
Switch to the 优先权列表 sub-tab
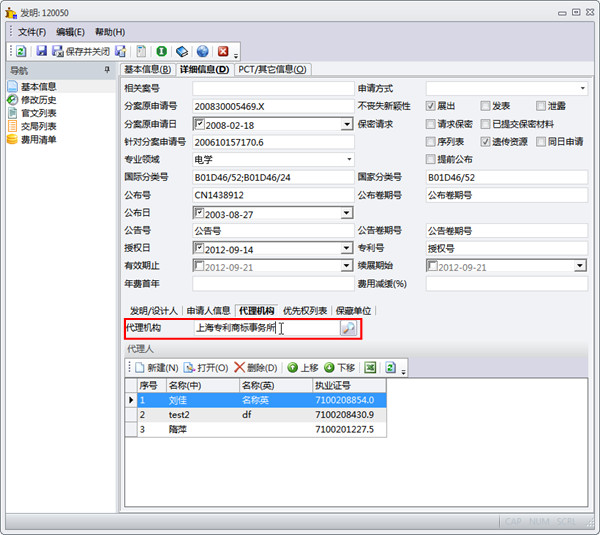(x=305, y=311)
